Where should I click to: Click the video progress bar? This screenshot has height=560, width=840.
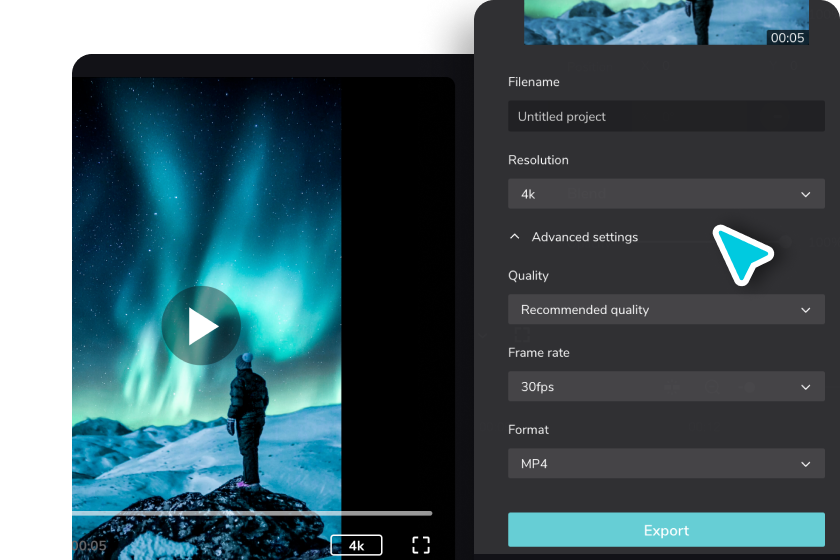click(x=252, y=513)
